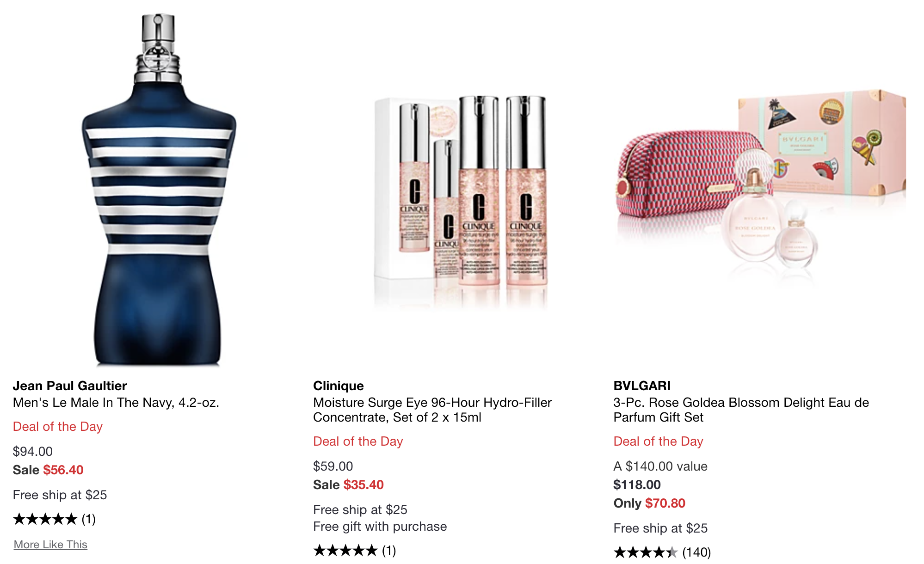Open 3-Pc. Rose Goldea Blossom Delight title
The image size is (924, 564).
[741, 410]
